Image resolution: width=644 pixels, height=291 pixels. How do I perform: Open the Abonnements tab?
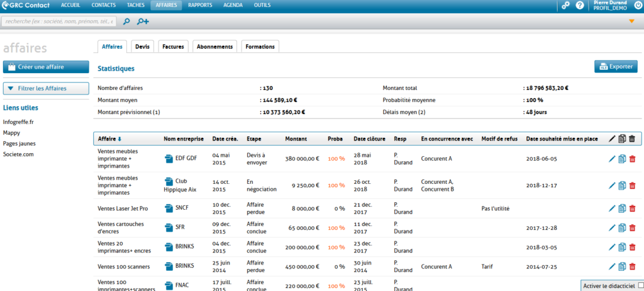tap(215, 47)
